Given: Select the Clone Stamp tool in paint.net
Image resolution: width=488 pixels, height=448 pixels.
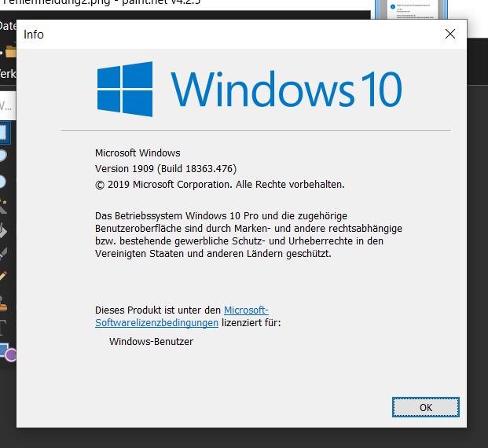Looking at the screenshot, I should click(x=4, y=303).
